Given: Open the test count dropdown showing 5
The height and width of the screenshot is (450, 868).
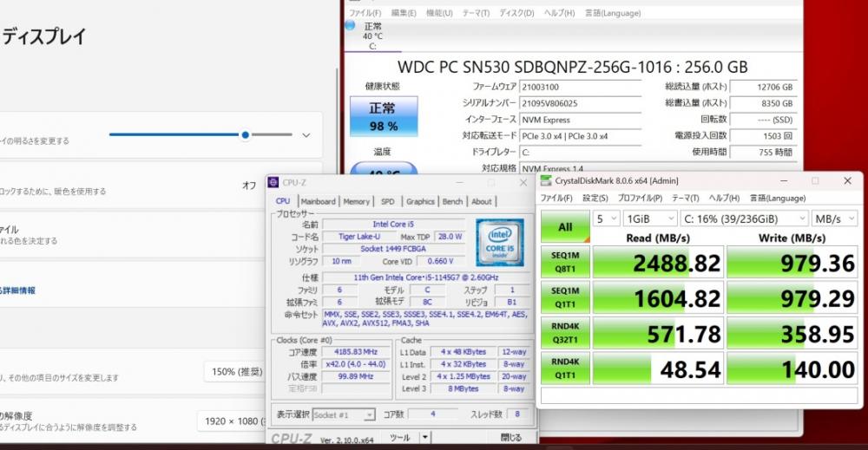Looking at the screenshot, I should (606, 218).
